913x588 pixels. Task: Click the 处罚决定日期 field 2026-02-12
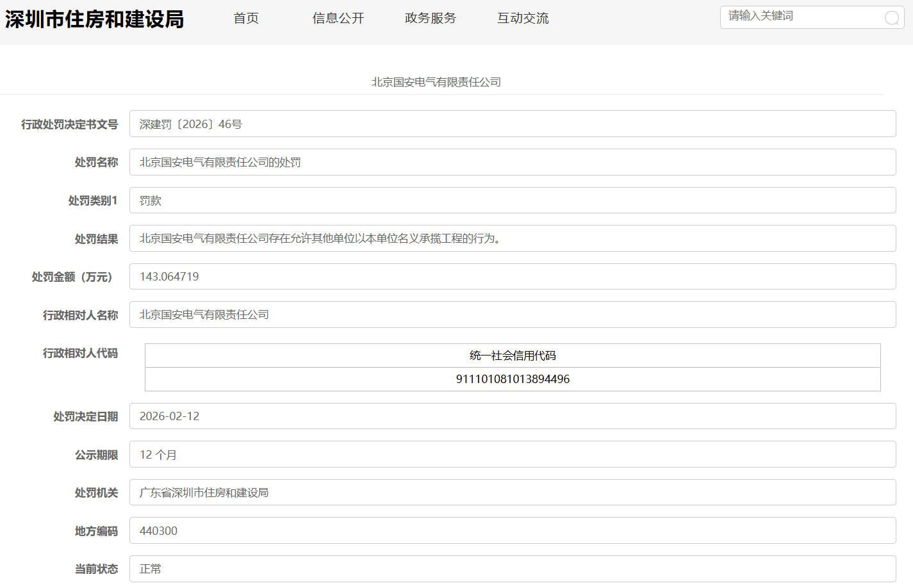pyautogui.click(x=512, y=416)
